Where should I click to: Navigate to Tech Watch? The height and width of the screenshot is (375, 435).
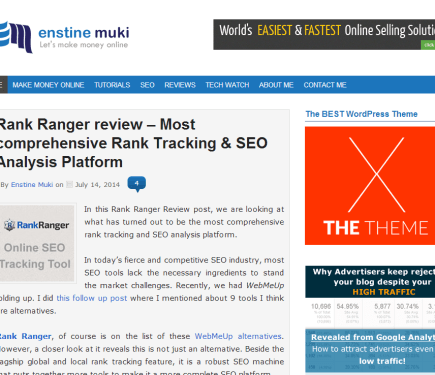coord(227,85)
